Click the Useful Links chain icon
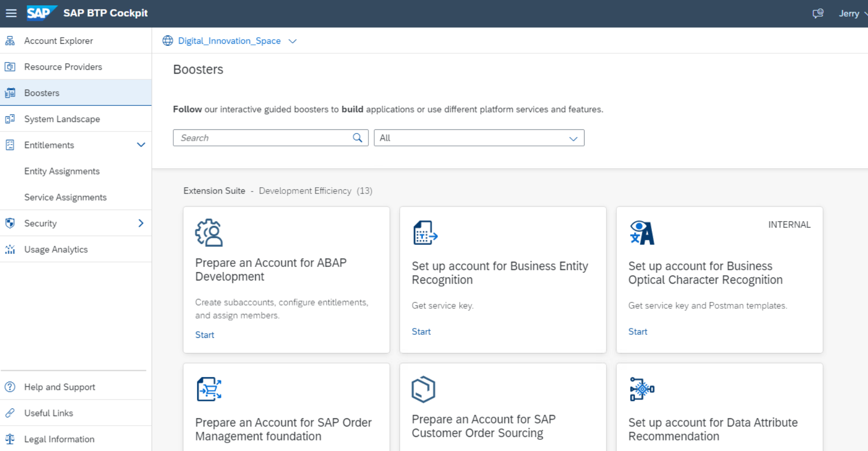The height and width of the screenshot is (451, 868). click(10, 413)
